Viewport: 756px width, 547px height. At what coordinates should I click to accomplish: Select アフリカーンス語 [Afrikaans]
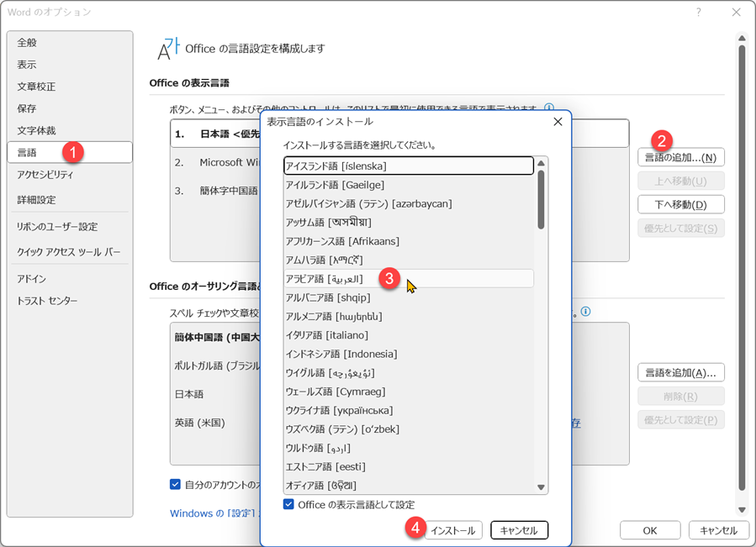coord(409,241)
